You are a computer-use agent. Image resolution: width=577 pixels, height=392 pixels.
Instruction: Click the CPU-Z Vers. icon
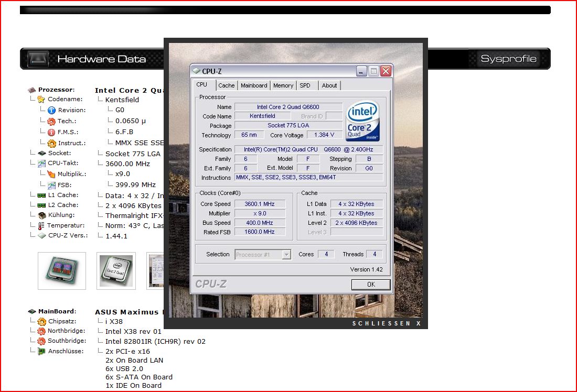click(42, 235)
